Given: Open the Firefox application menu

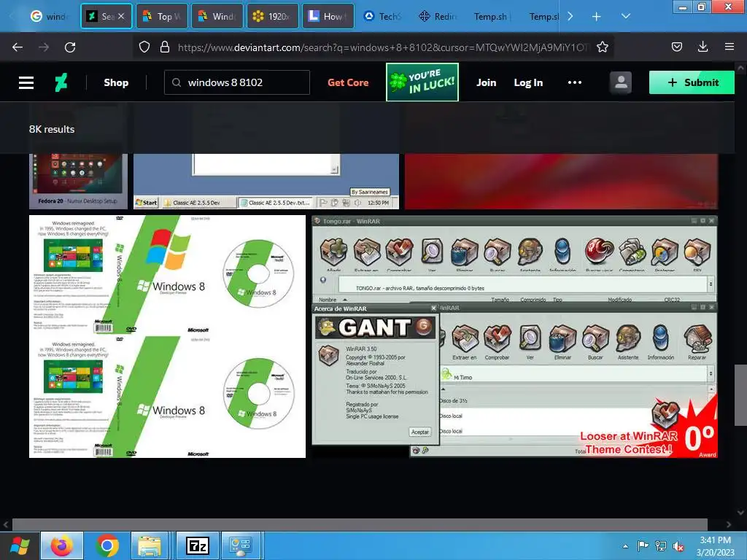Looking at the screenshot, I should point(729,47).
